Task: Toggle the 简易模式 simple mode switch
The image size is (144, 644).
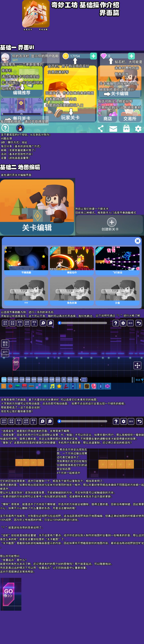Action: 84,379
